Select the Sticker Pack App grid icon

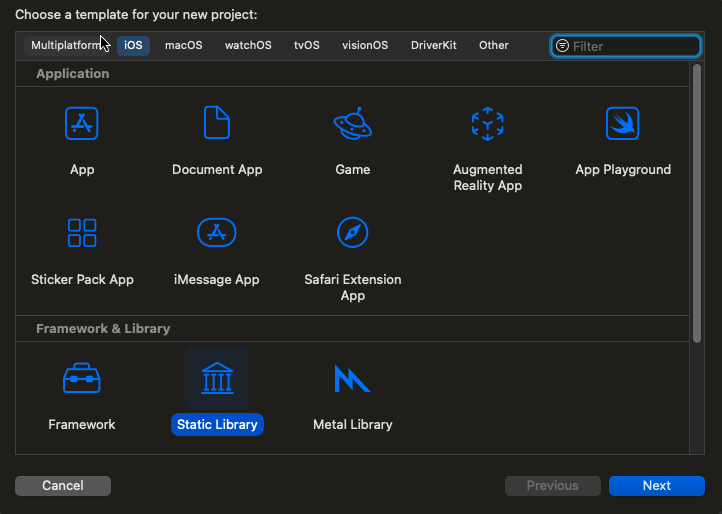coord(82,233)
